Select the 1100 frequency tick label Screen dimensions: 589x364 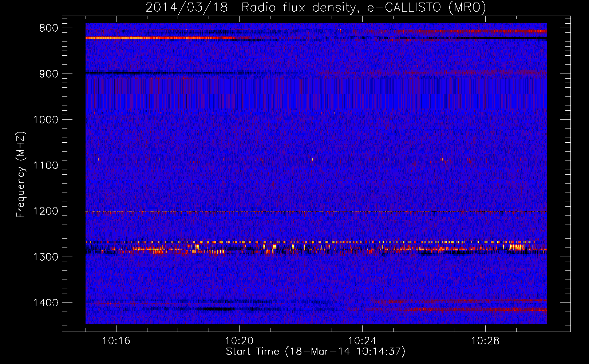pyautogui.click(x=46, y=166)
